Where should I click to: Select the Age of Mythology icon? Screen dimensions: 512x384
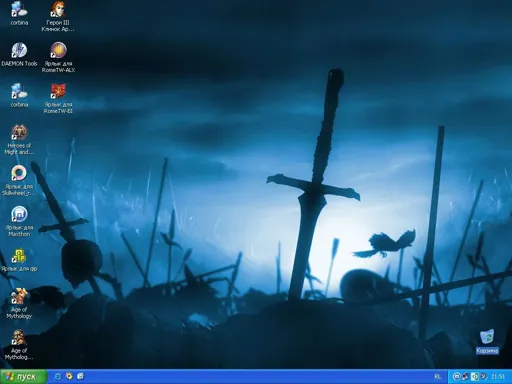click(x=19, y=303)
